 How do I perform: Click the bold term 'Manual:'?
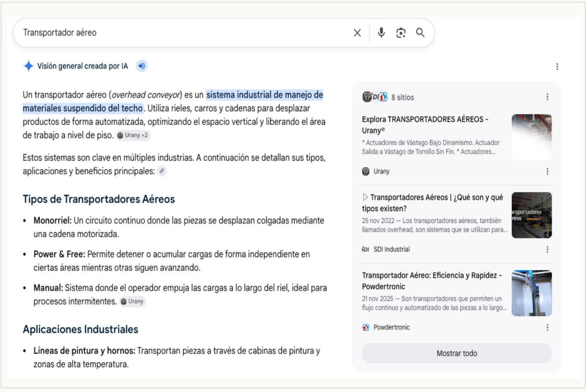pyautogui.click(x=48, y=288)
